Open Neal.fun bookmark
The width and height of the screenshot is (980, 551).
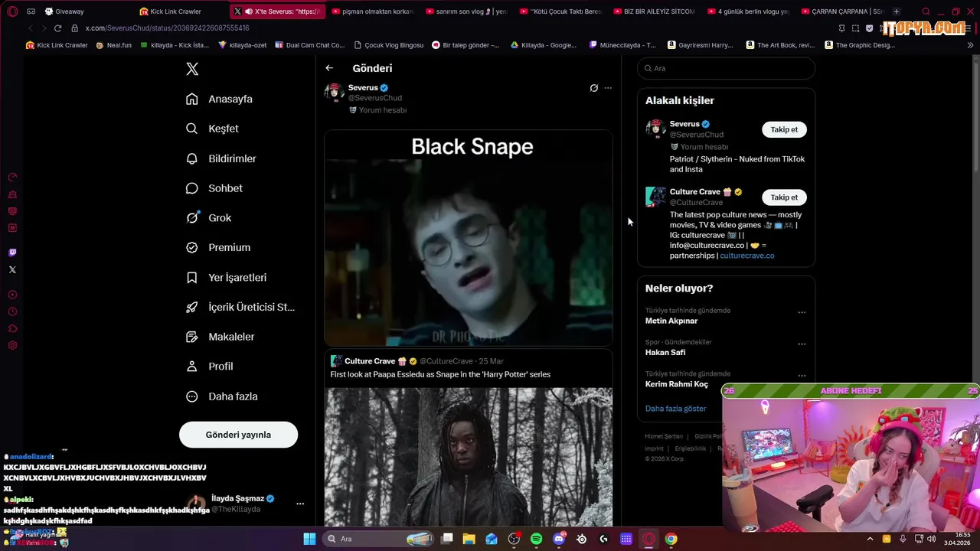pos(114,45)
